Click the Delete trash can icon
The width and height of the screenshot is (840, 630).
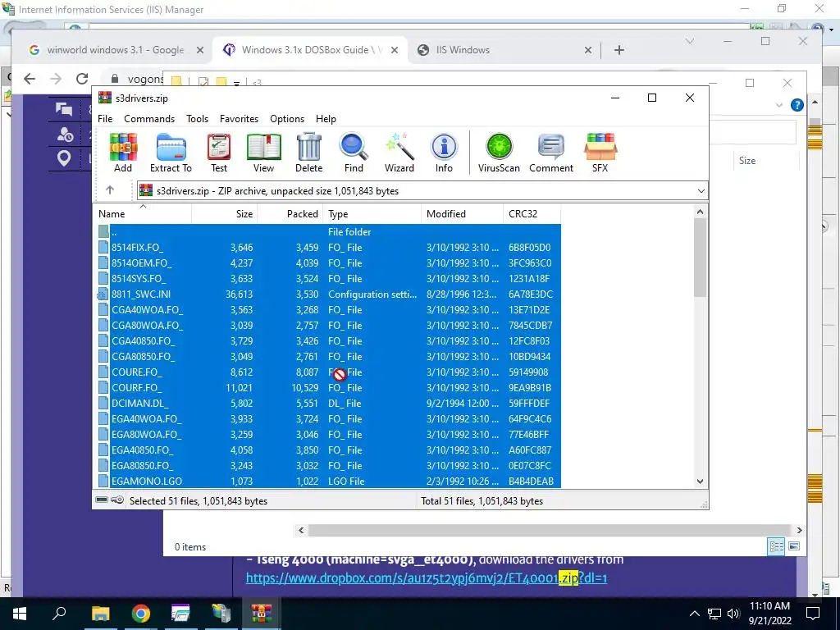coord(309,153)
